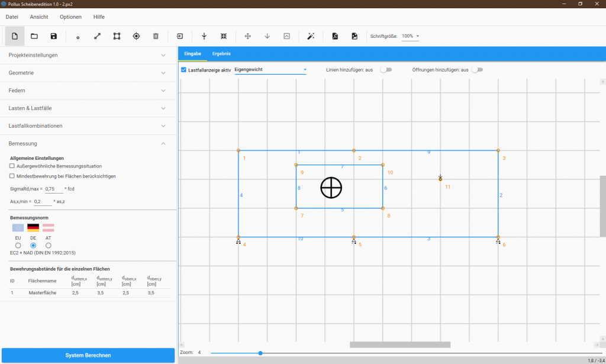The image size is (606, 364).
Task: Open the Schriftgröße 100% dropdown
Action: tap(411, 36)
